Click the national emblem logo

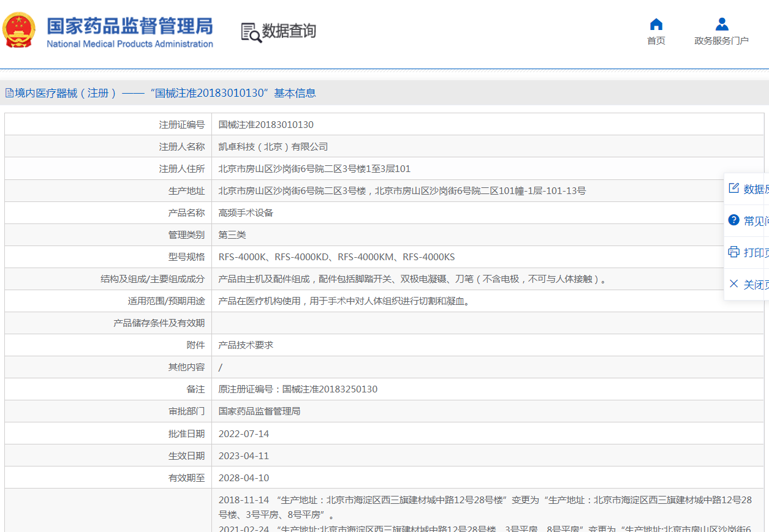click(20, 30)
